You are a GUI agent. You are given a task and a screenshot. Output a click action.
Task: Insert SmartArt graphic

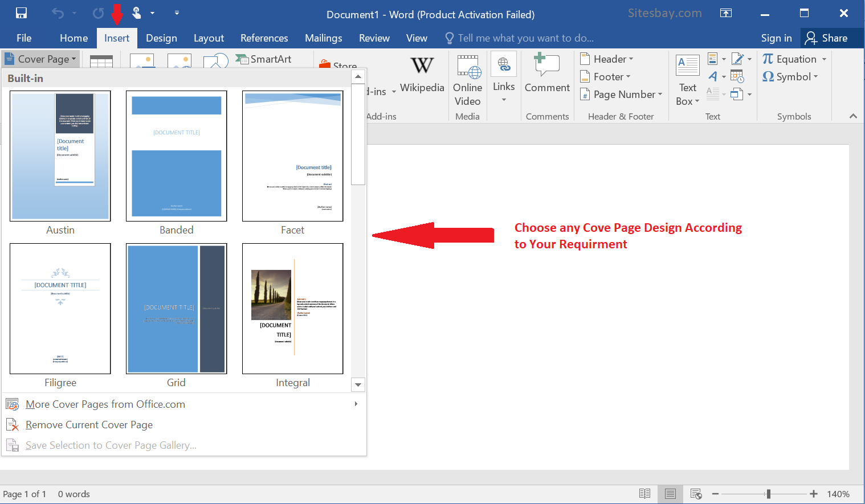coord(263,59)
